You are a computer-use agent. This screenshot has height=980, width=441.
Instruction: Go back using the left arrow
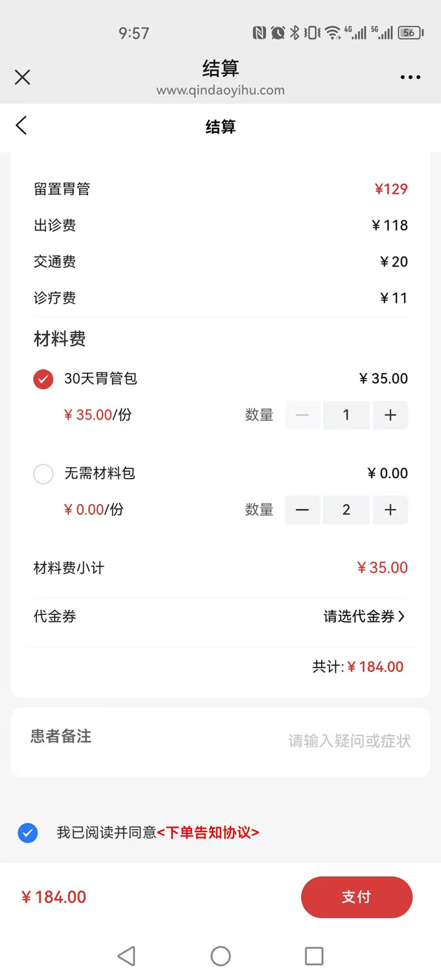tap(21, 126)
